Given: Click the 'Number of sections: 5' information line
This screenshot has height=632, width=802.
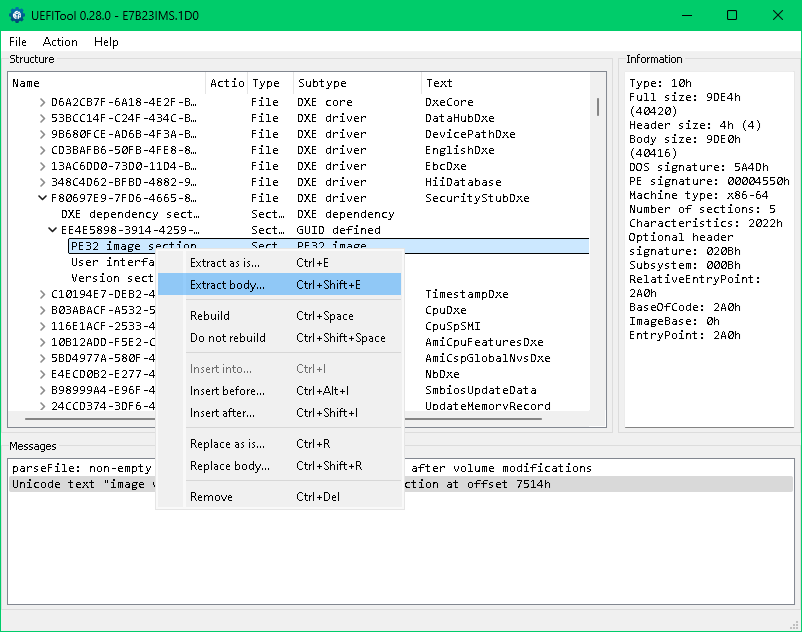Looking at the screenshot, I should 702,209.
